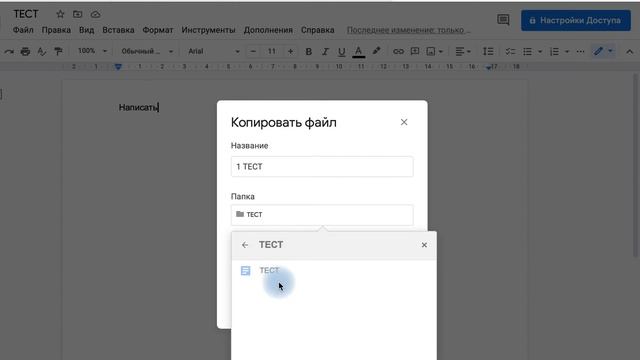Apply bulleted list icon
This screenshot has height=360, width=640.
point(527,51)
